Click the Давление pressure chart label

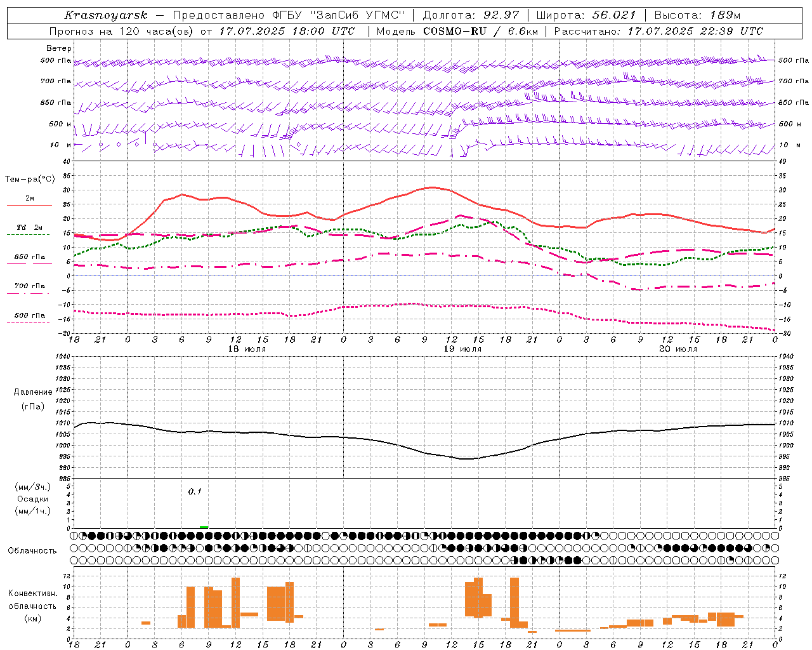[33, 392]
